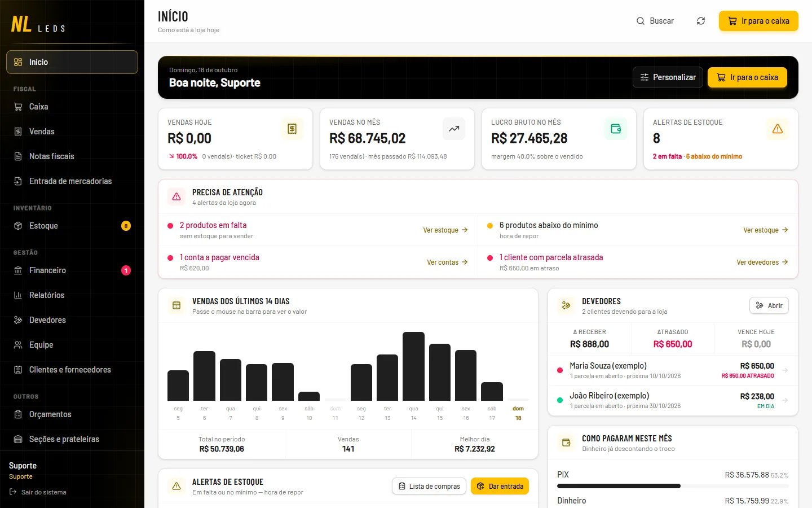Click the Ver devedores link

762,262
